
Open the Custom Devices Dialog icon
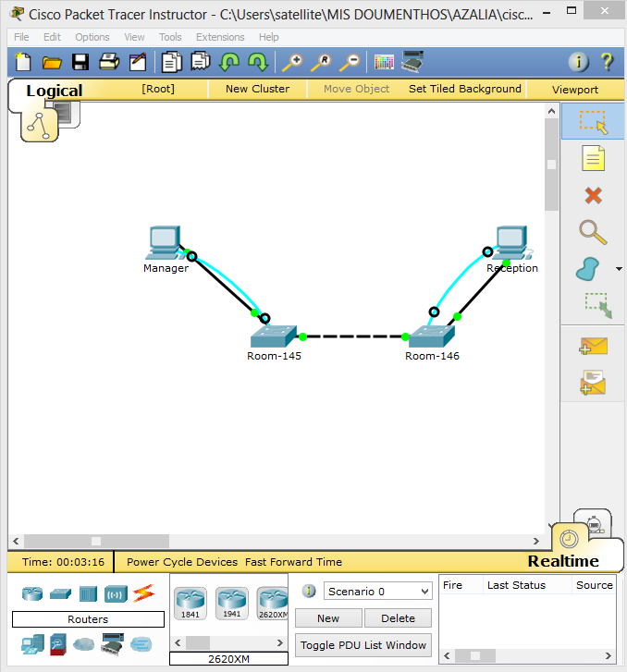tap(412, 62)
